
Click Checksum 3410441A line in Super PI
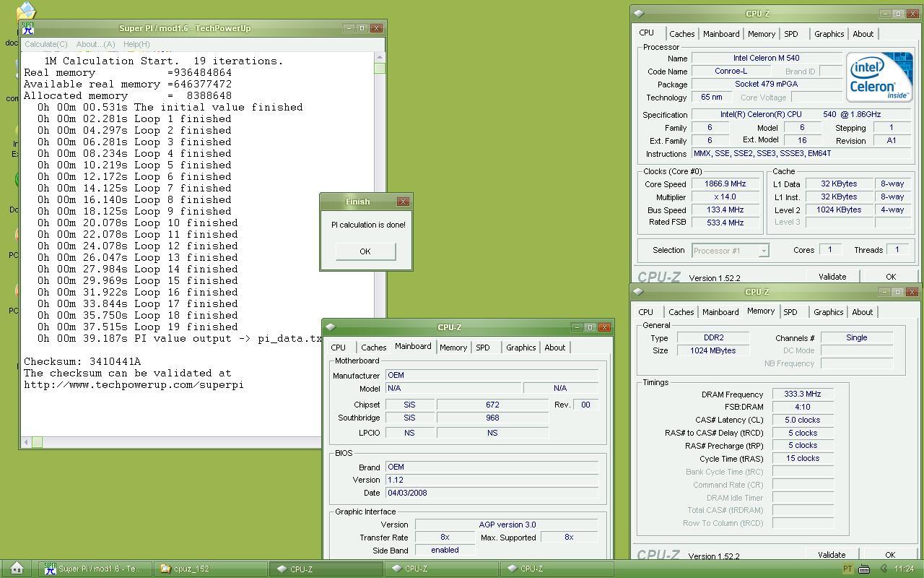coord(82,361)
